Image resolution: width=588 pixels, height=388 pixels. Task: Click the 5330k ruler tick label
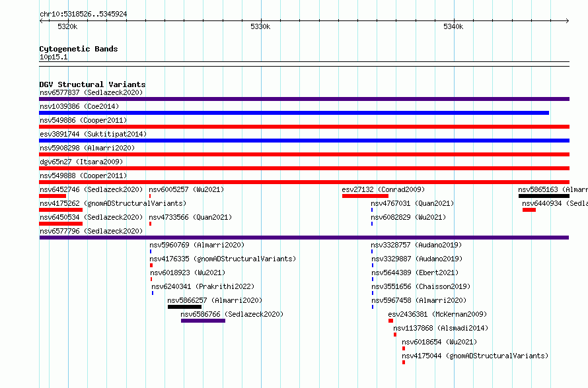coord(260,26)
